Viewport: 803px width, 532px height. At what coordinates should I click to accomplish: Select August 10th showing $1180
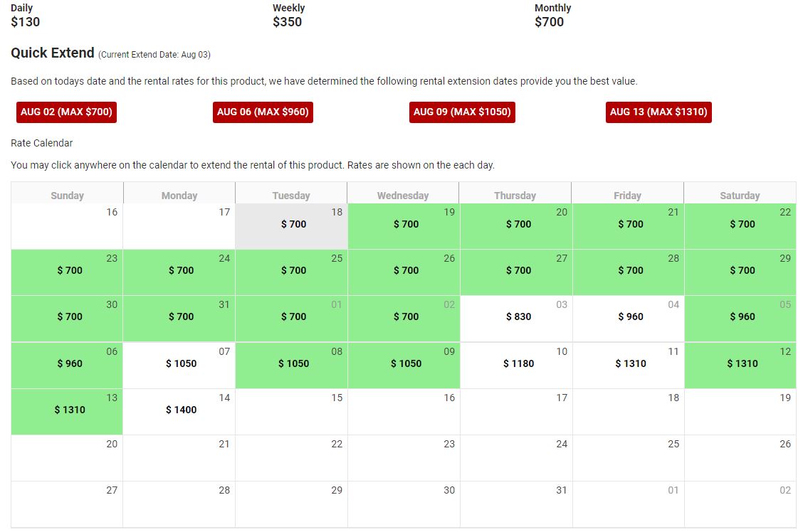click(515, 364)
